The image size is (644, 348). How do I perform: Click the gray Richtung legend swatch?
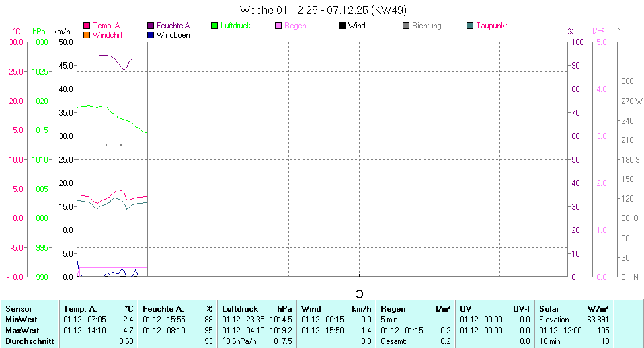point(406,26)
